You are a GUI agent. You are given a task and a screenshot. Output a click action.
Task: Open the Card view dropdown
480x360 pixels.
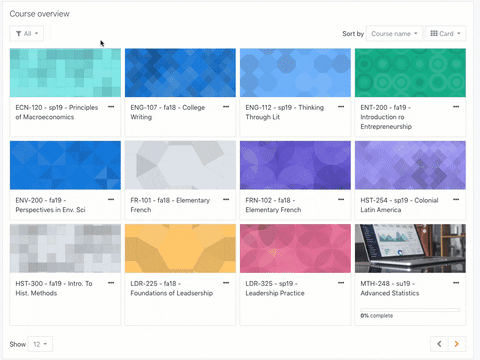tap(445, 34)
